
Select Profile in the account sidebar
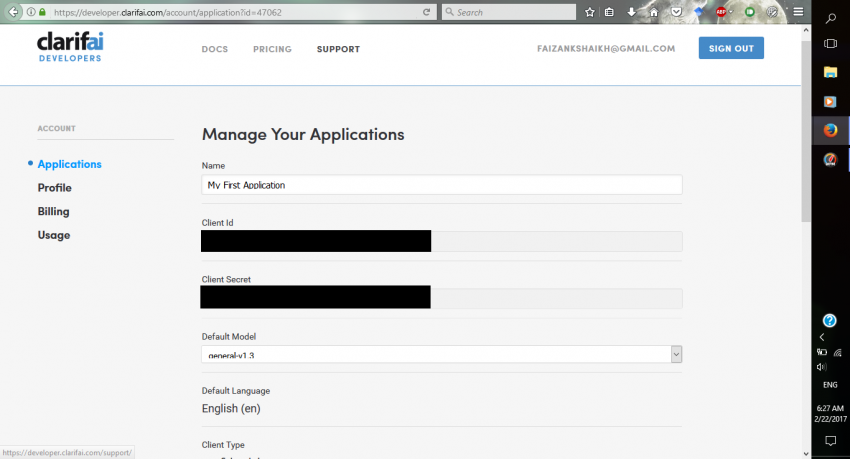54,188
